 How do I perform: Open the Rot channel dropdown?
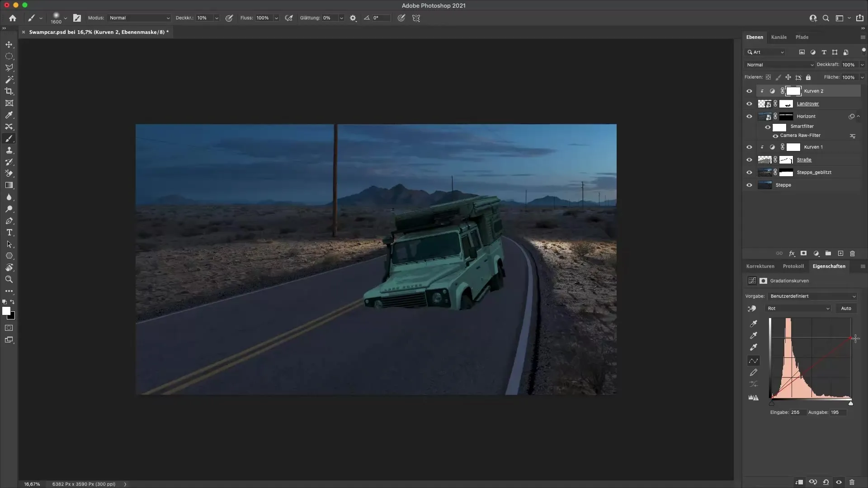(x=798, y=309)
